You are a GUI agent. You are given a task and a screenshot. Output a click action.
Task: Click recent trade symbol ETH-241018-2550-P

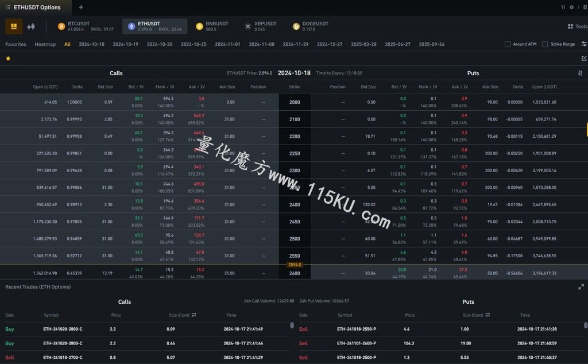click(357, 329)
